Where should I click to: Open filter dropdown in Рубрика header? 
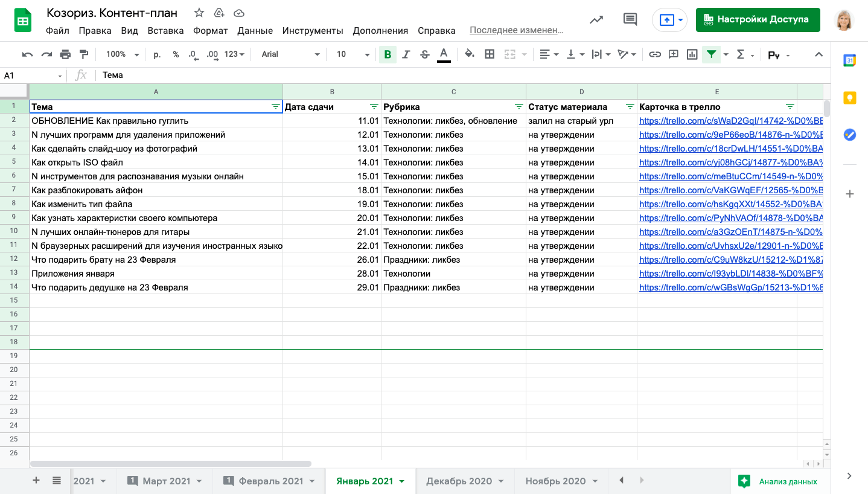coord(519,107)
